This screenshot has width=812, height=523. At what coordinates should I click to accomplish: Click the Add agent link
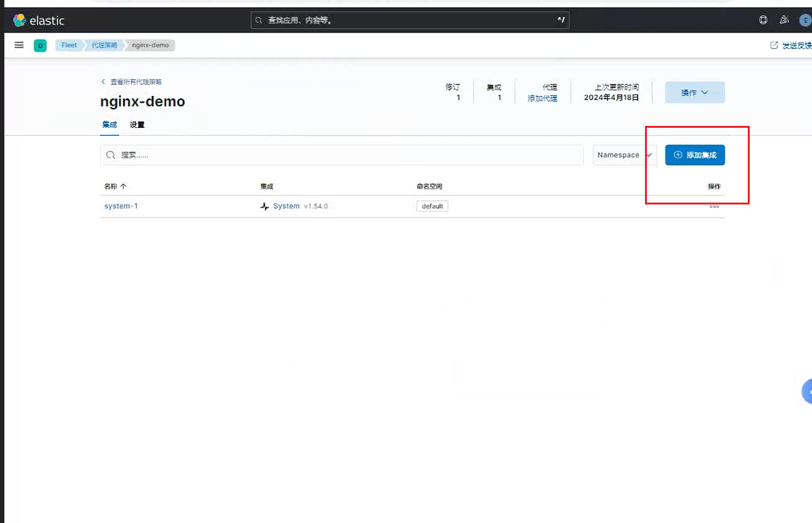542,98
